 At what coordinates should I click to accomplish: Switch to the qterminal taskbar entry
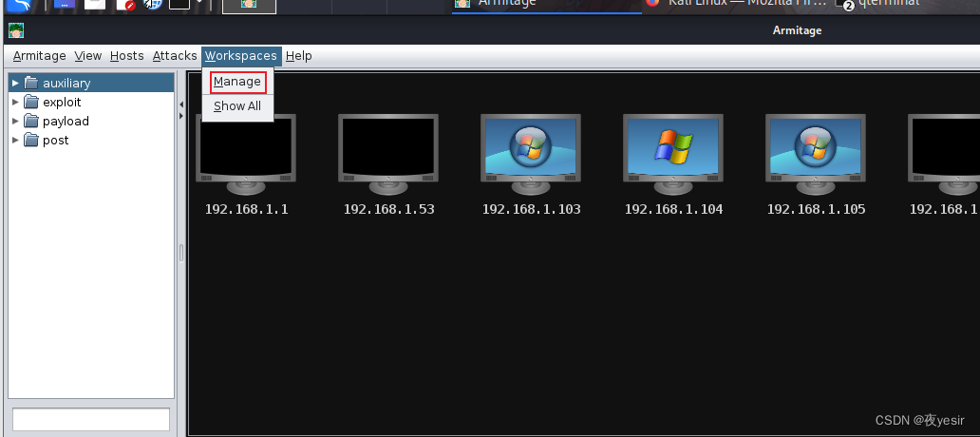coord(878,4)
